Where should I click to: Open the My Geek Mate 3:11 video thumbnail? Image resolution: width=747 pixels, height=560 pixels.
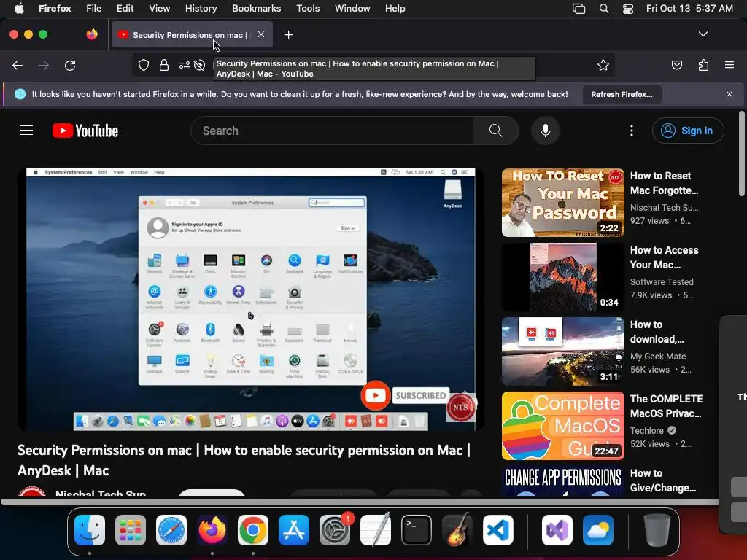pos(562,351)
